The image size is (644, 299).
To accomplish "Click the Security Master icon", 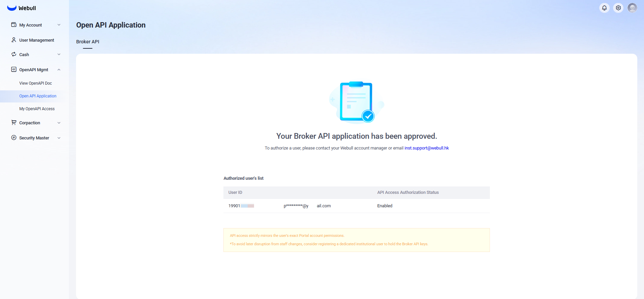I will [14, 138].
